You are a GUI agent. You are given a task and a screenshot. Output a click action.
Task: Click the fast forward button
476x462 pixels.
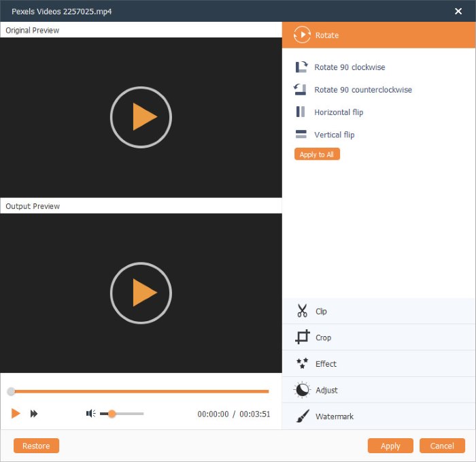[34, 414]
